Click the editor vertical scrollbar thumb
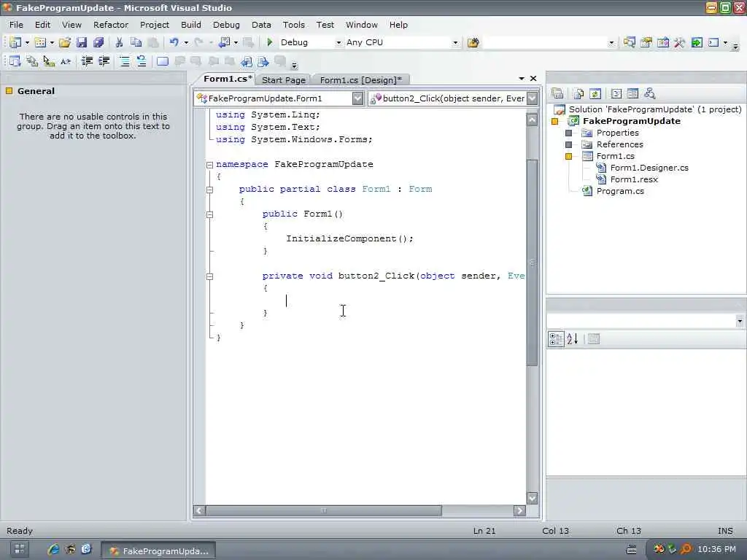The image size is (747, 560). point(532,262)
